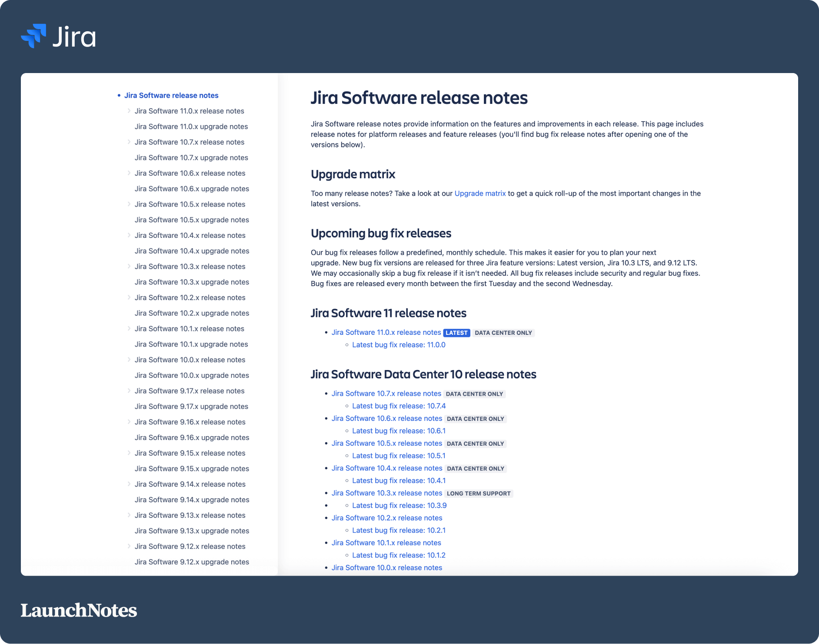Click the Upcoming bug fix releases heading
819x644 pixels.
381,234
